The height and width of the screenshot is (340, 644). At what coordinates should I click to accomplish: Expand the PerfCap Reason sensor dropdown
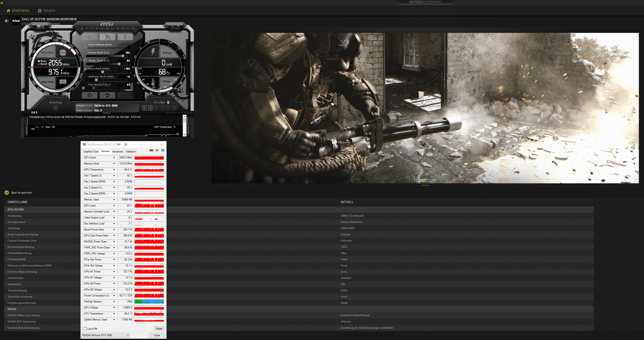tap(114, 302)
